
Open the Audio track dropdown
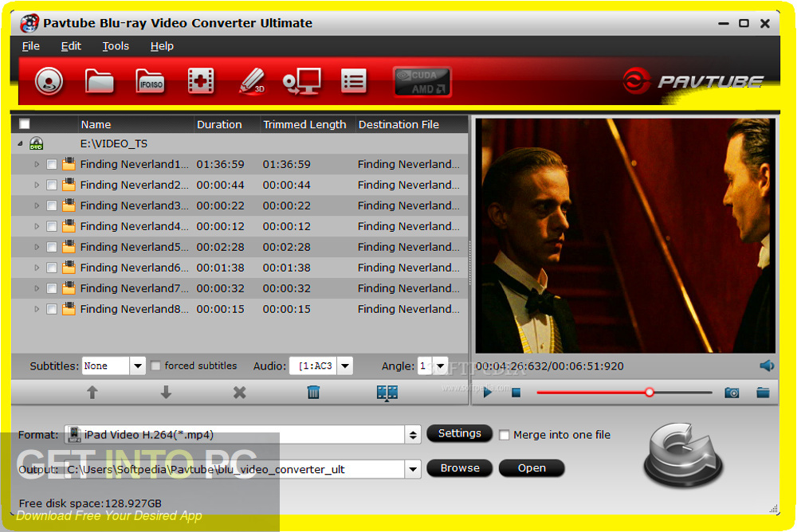(x=345, y=366)
